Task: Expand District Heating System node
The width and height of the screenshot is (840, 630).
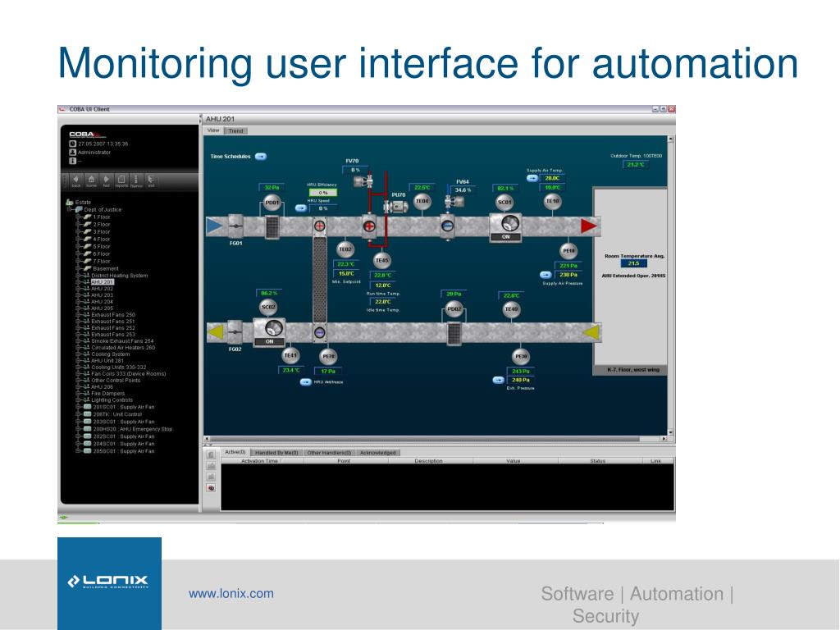Action: pos(78,276)
